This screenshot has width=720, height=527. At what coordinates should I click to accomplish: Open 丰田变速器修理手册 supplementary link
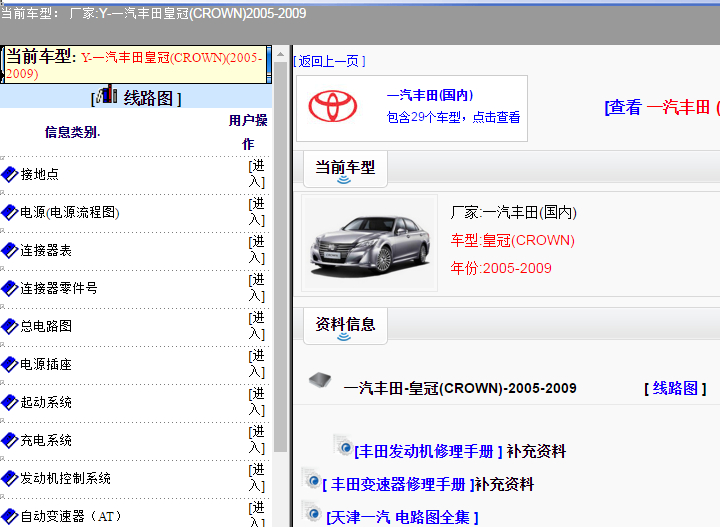[x=398, y=484]
